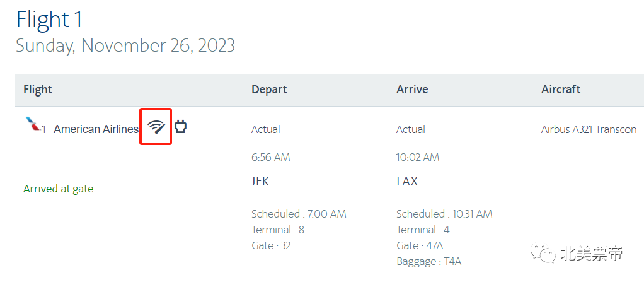Image resolution: width=644 pixels, height=282 pixels.
Task: Click the power outlet plug icon
Action: pyautogui.click(x=181, y=127)
